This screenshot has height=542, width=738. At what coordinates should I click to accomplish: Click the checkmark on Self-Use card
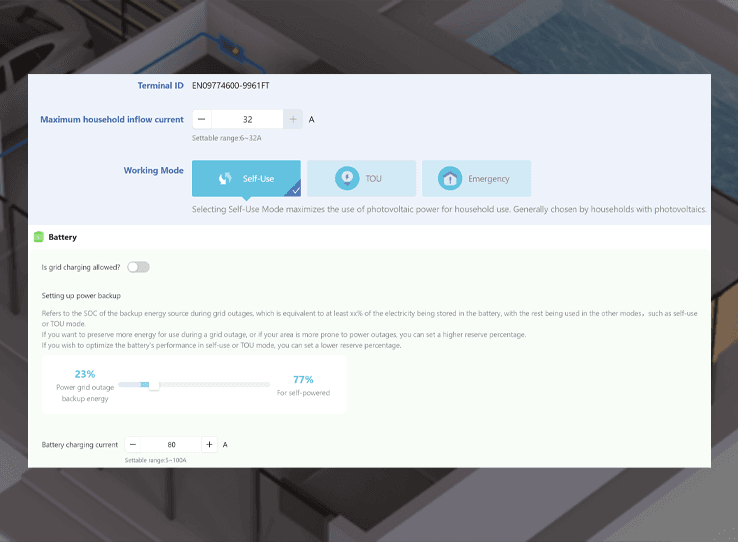[293, 189]
